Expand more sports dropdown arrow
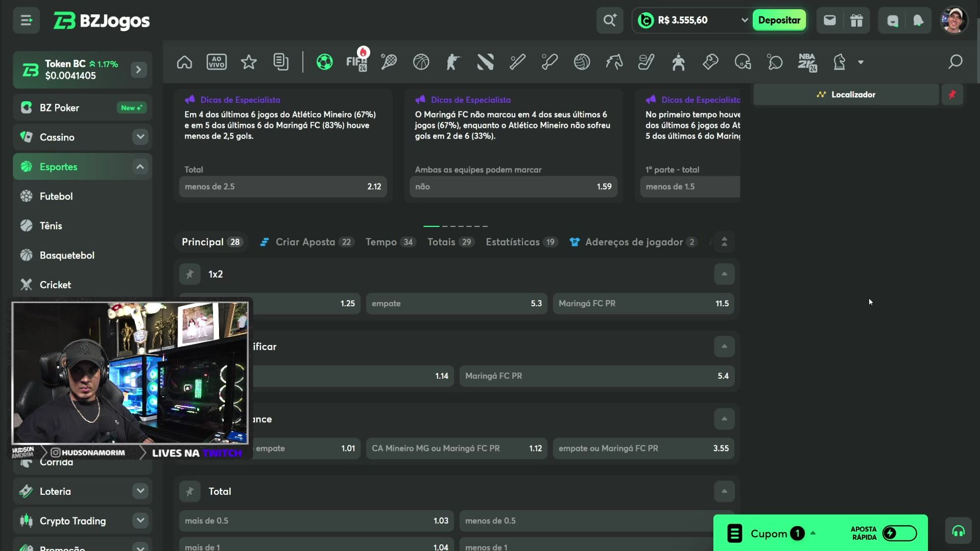 click(x=861, y=62)
